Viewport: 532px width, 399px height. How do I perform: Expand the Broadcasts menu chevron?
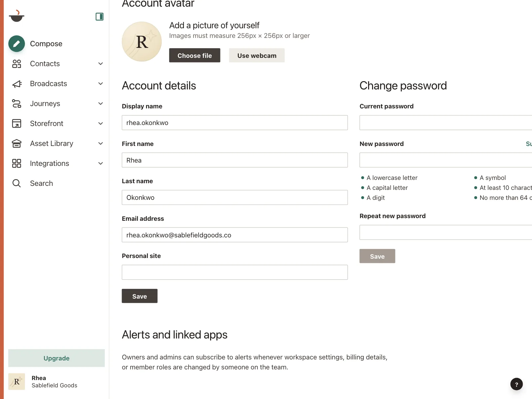pos(100,83)
